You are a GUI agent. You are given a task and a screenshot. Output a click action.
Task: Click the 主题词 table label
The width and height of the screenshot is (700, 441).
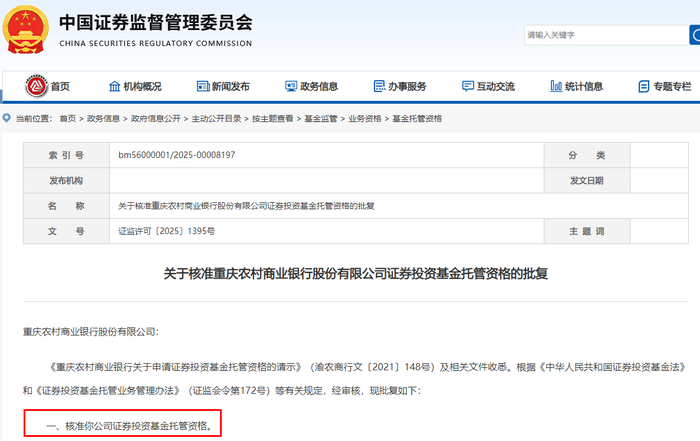(x=587, y=231)
